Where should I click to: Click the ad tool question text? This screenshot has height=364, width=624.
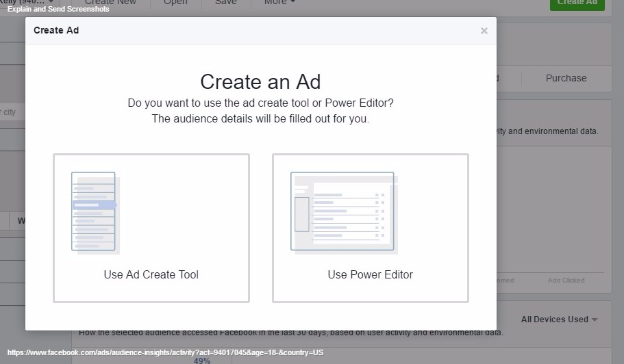click(260, 103)
